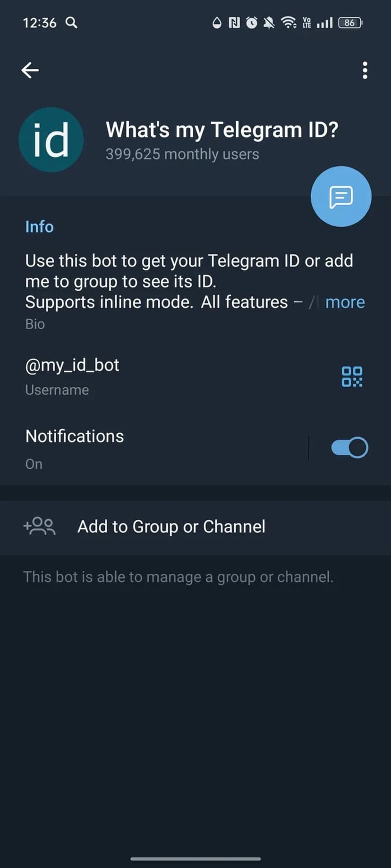Show the QR code for @my_id_bot
This screenshot has height=868, width=391.
pos(352,376)
